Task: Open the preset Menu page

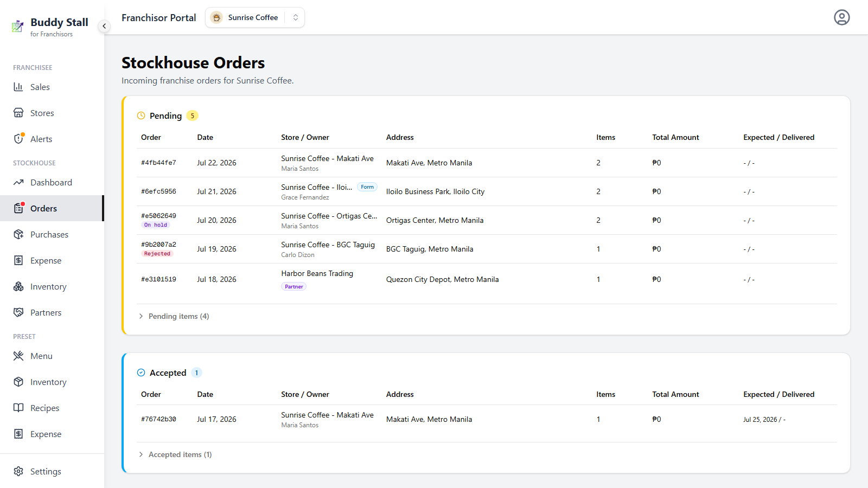Action: pos(52,356)
